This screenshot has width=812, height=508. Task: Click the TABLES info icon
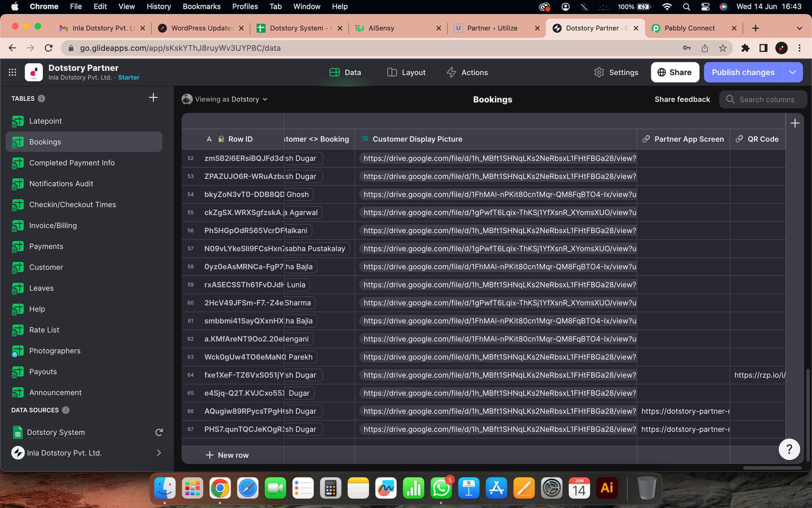[x=41, y=99]
